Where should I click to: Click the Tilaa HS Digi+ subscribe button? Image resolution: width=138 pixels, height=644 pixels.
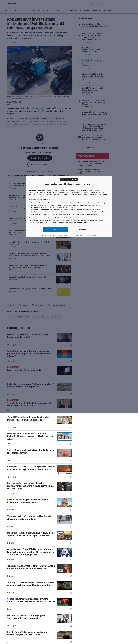click(x=40, y=158)
